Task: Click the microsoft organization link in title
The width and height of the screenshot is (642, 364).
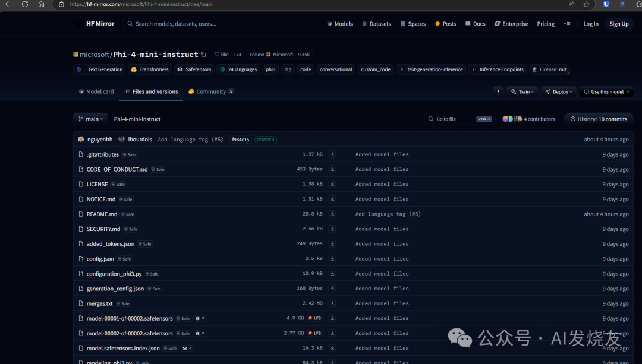Action: coord(94,55)
